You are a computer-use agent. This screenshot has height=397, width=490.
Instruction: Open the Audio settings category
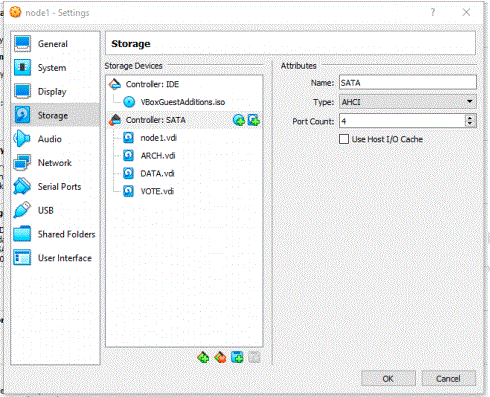[x=55, y=139]
